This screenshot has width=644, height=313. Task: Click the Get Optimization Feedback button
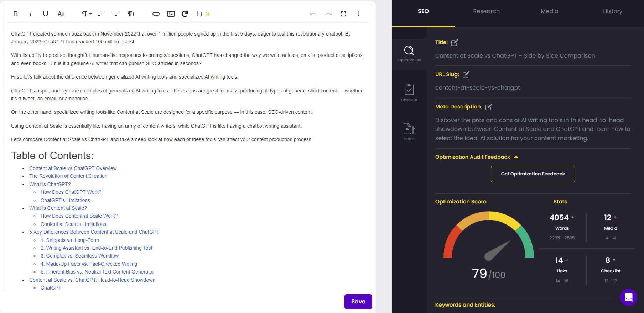533,174
